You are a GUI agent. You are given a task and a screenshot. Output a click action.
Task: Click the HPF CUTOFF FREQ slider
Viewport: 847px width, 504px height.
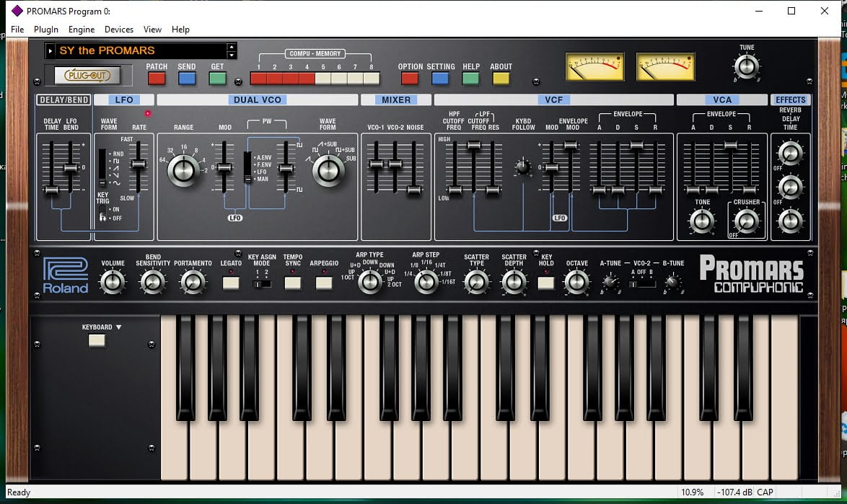pos(455,190)
